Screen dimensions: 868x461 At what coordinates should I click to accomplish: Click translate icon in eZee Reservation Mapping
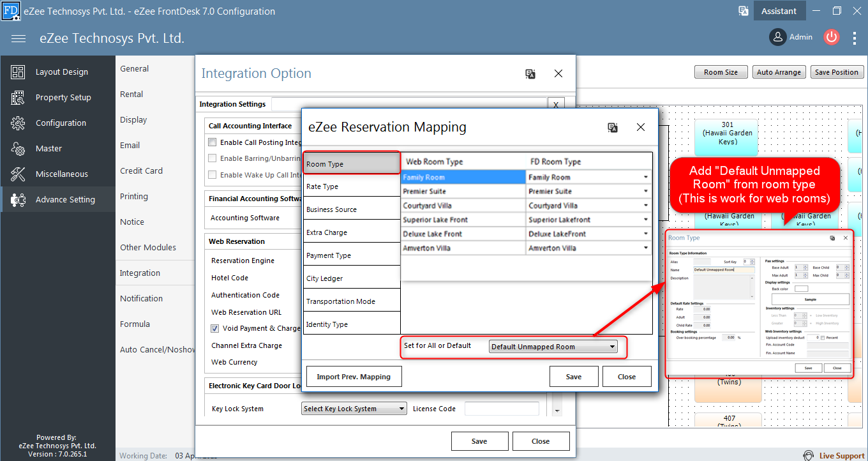click(613, 127)
